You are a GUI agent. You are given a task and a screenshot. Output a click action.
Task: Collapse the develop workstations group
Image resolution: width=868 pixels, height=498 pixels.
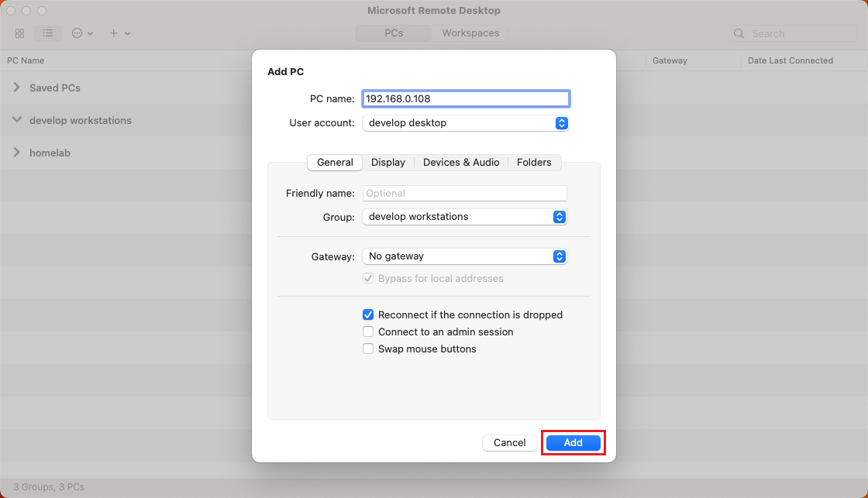point(16,119)
